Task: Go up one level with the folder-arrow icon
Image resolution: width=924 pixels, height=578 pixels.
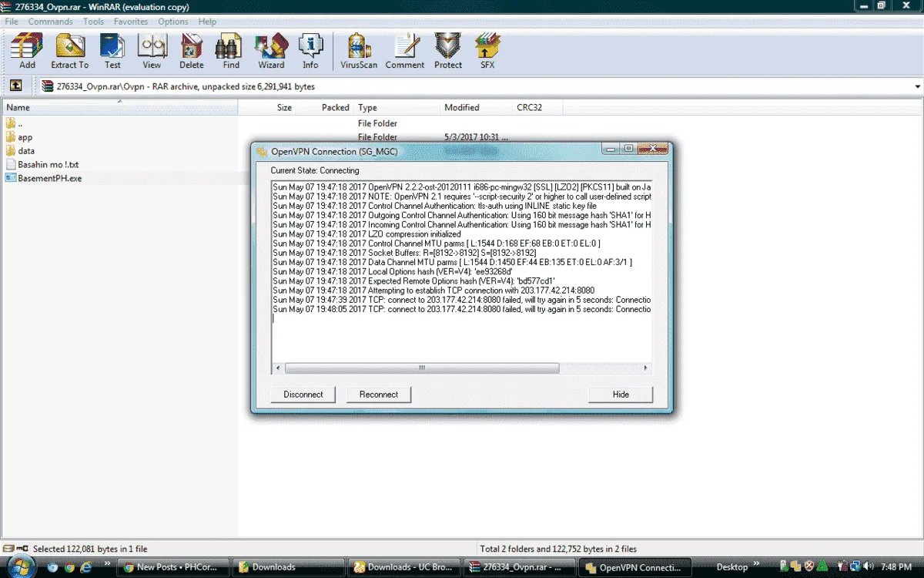Action: point(15,86)
